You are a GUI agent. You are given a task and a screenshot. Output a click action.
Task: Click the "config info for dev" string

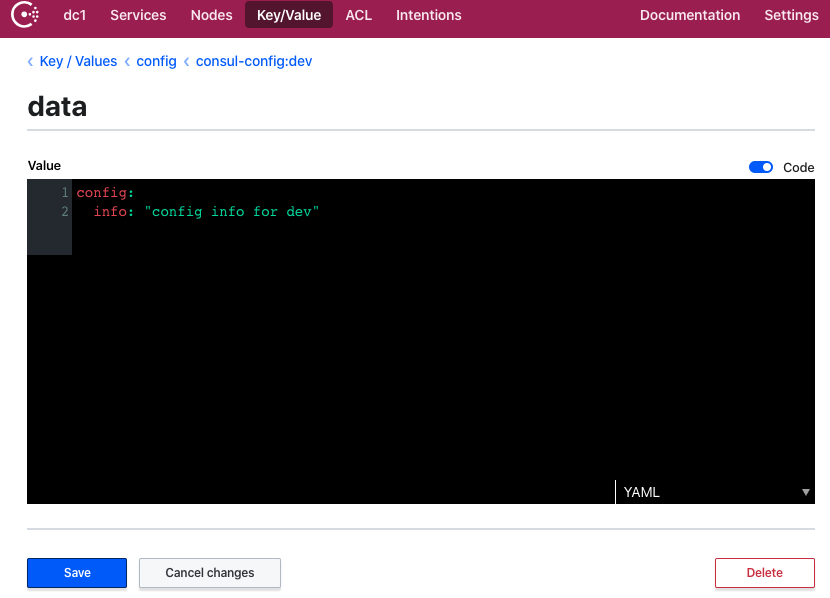231,212
